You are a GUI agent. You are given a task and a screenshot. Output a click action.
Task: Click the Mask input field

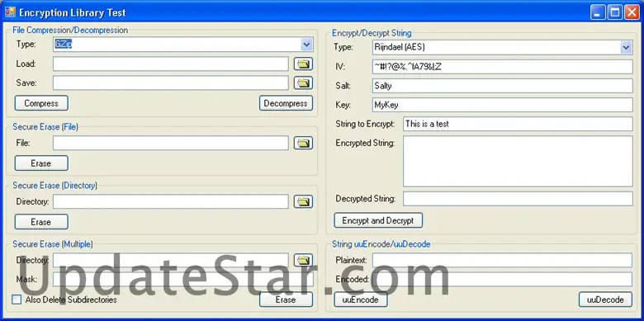pos(182,280)
